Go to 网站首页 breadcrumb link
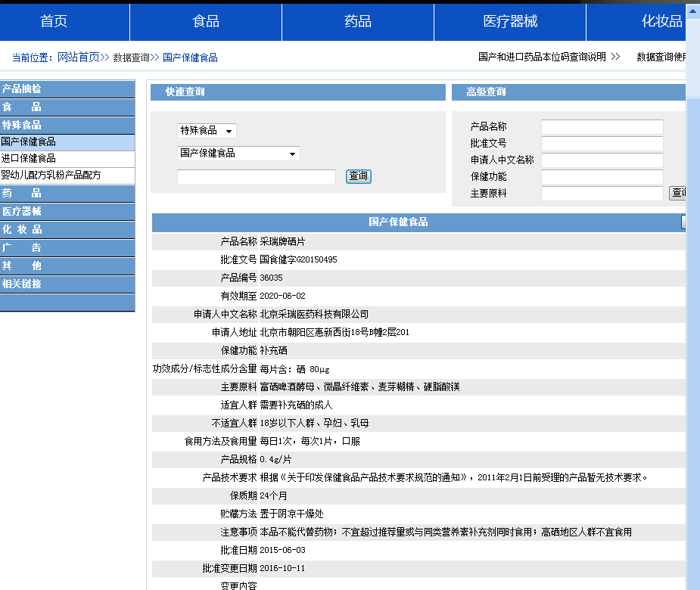The height and width of the screenshot is (590, 700). click(79, 57)
